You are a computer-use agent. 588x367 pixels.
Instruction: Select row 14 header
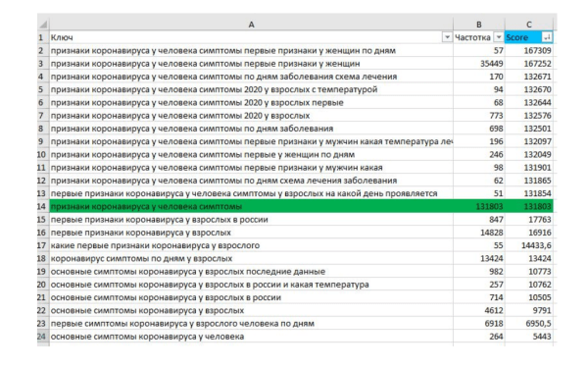[x=43, y=206]
